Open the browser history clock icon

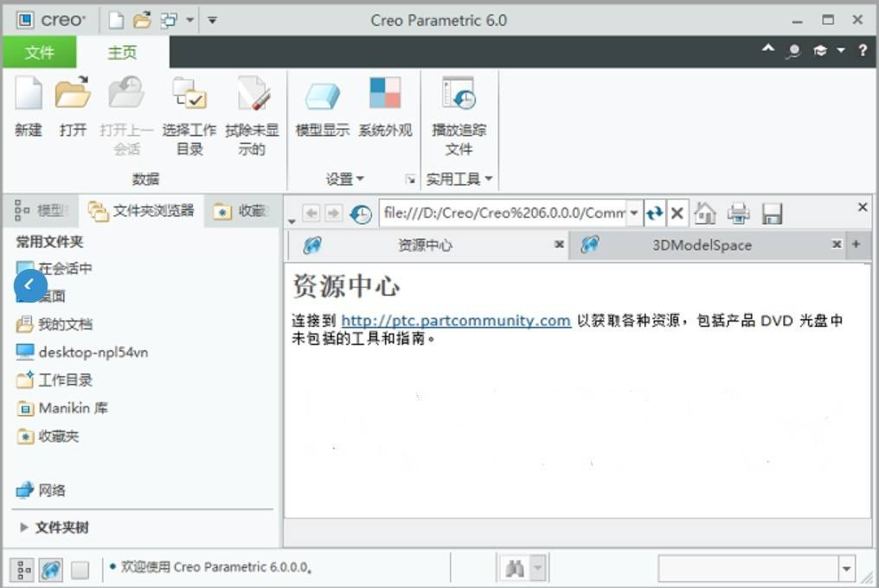tap(361, 214)
